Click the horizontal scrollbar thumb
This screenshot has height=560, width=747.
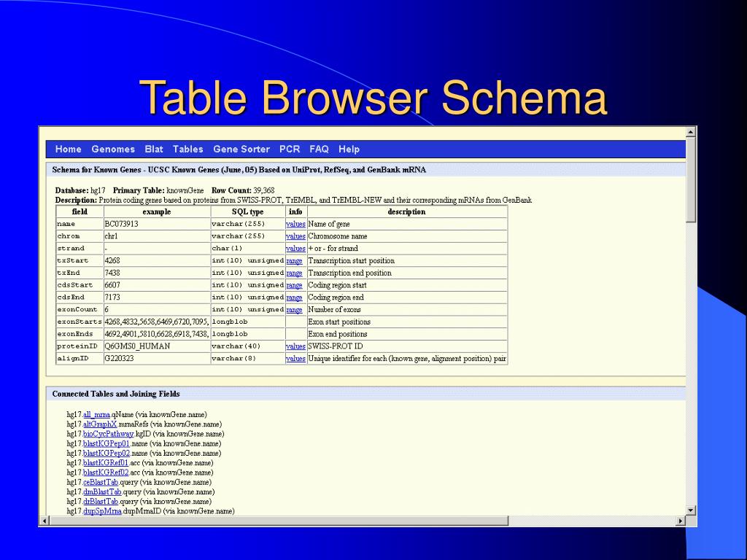[279, 521]
